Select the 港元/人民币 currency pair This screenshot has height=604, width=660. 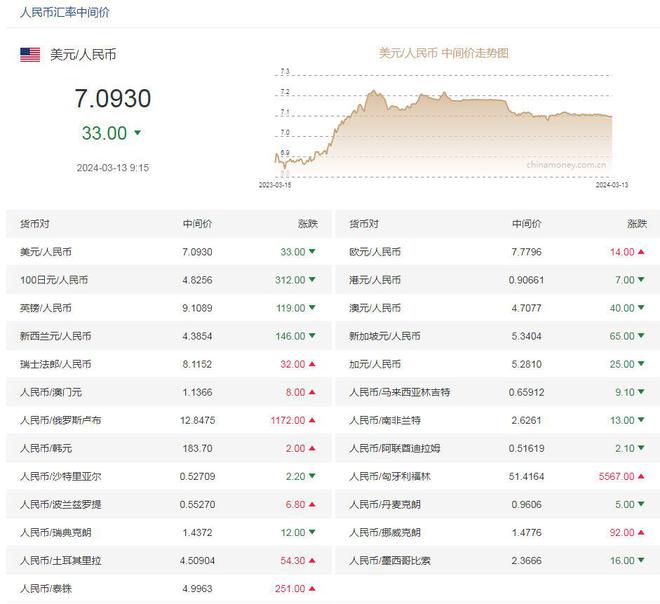375,280
